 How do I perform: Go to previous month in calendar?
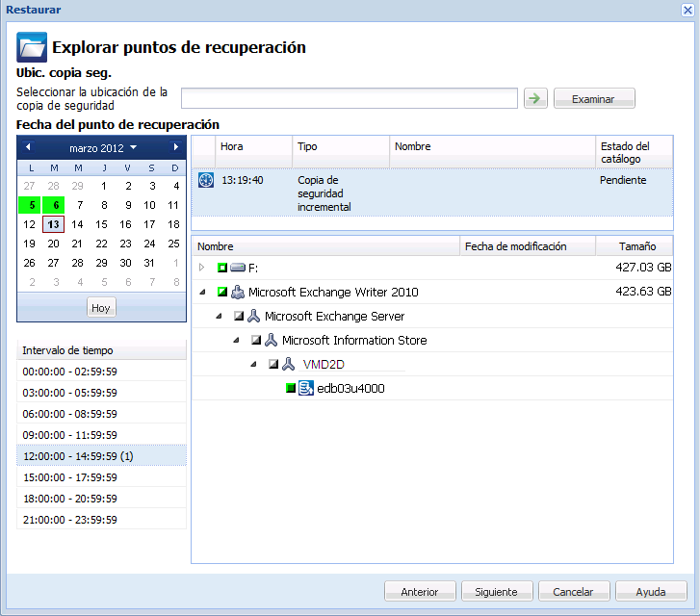[28, 147]
